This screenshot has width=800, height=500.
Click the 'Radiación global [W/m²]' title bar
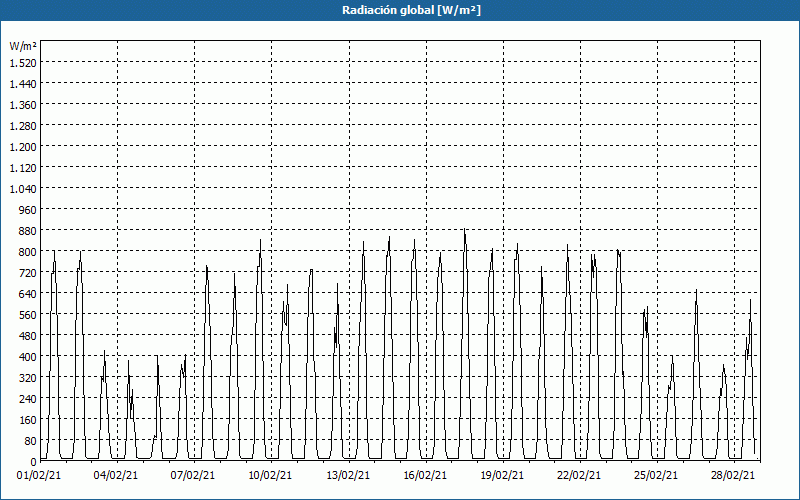(x=400, y=10)
